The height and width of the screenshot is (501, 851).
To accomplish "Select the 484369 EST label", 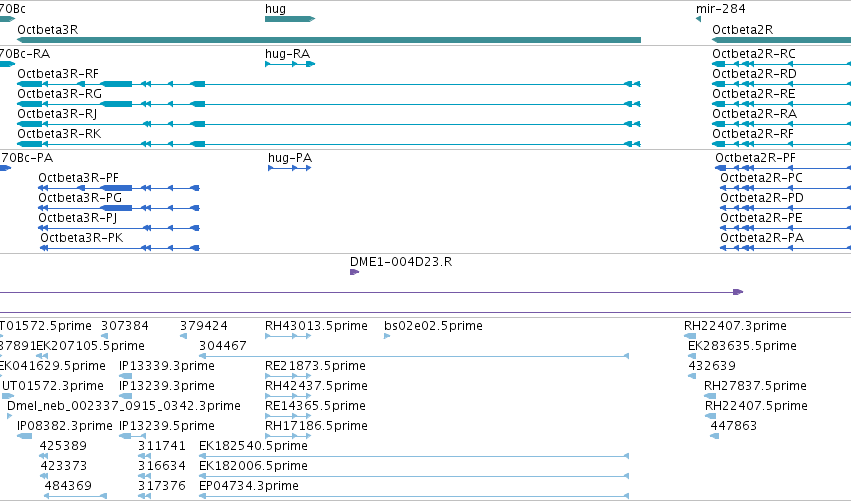I will [68, 486].
